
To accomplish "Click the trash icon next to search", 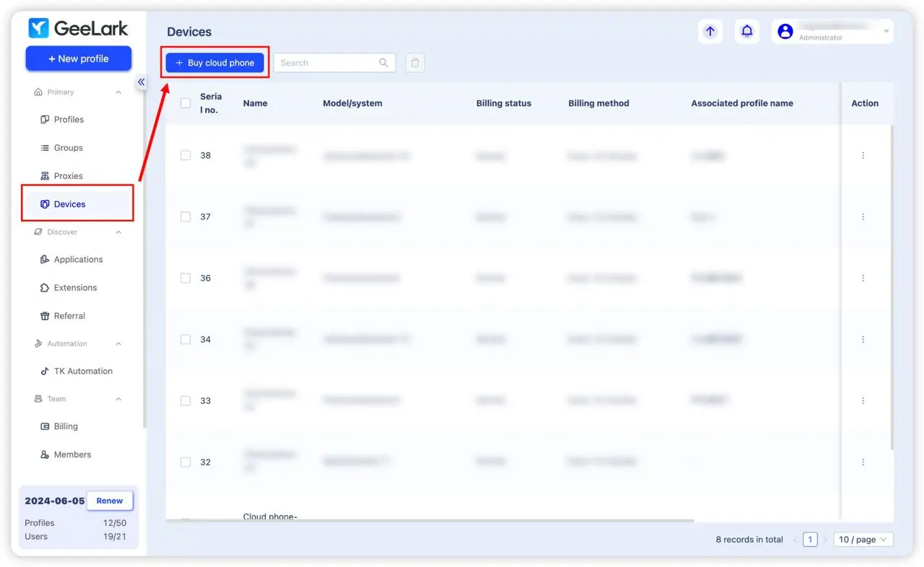I will [415, 63].
